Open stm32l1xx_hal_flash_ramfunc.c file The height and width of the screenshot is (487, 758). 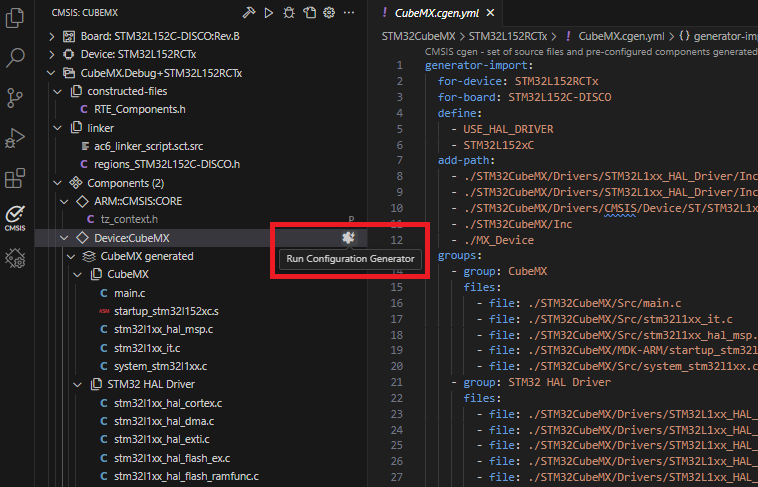[x=186, y=476]
